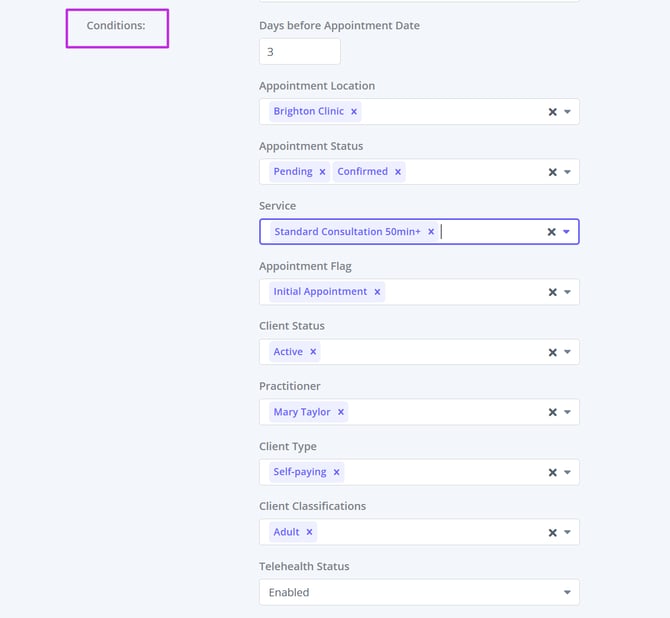Clear all Client Status selections

552,352
